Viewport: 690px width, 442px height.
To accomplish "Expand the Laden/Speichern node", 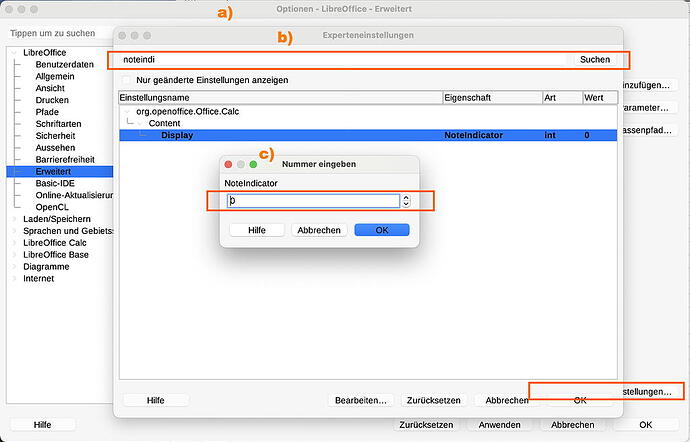I will 15,219.
